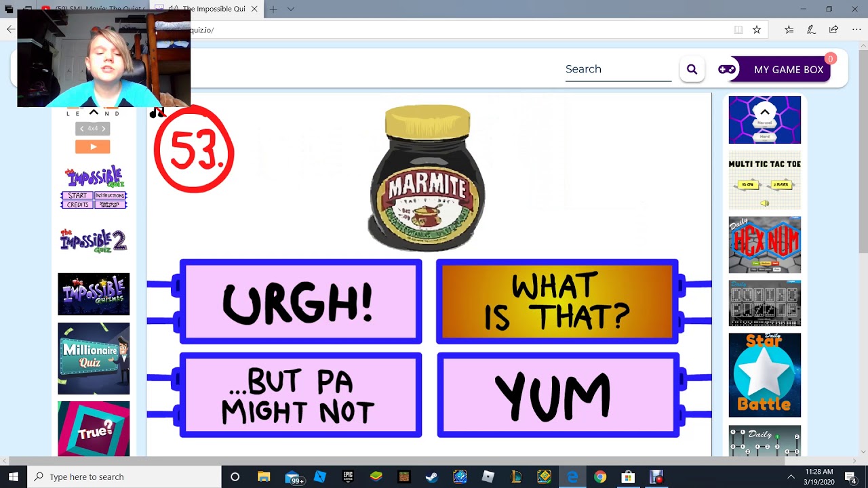Image resolution: width=868 pixels, height=488 pixels.
Task: Open Epic Games launcher on taskbar
Action: coord(348,476)
